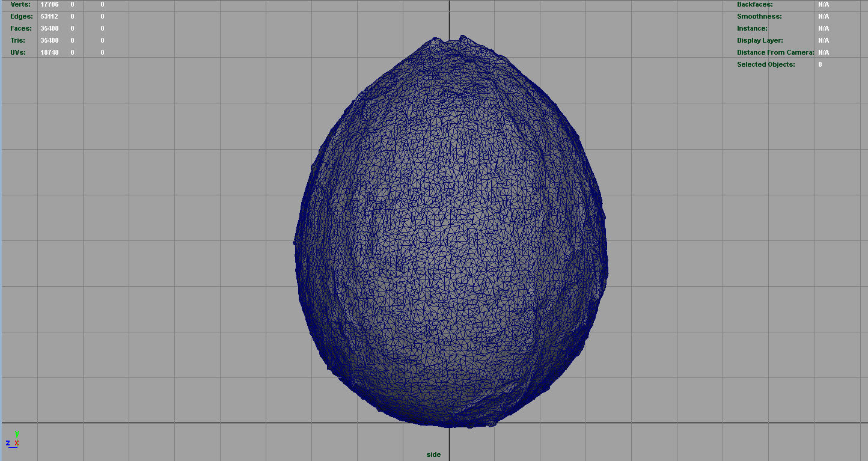
Task: Click the edge count 53112
Action: click(x=49, y=16)
